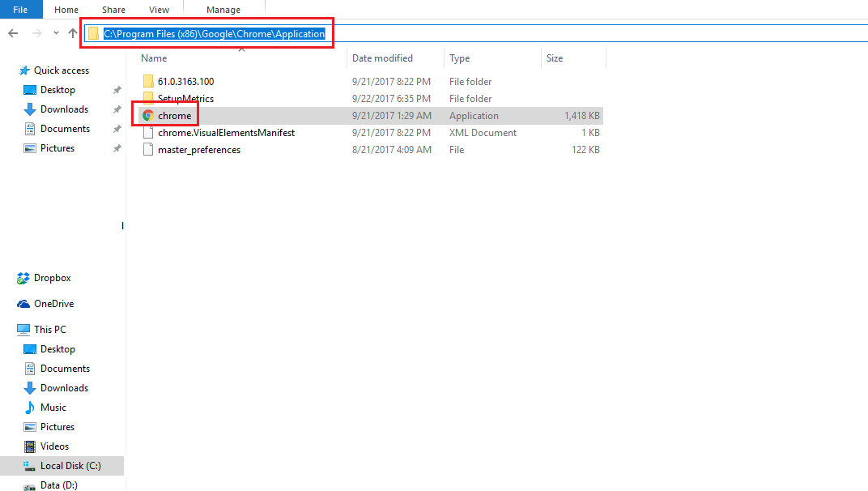This screenshot has height=491, width=868.
Task: Click the Local Disk (C:) drive icon
Action: pos(29,466)
